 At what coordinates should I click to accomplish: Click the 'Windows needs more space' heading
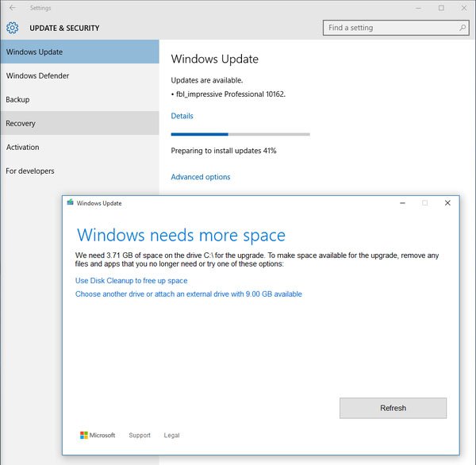(x=181, y=236)
